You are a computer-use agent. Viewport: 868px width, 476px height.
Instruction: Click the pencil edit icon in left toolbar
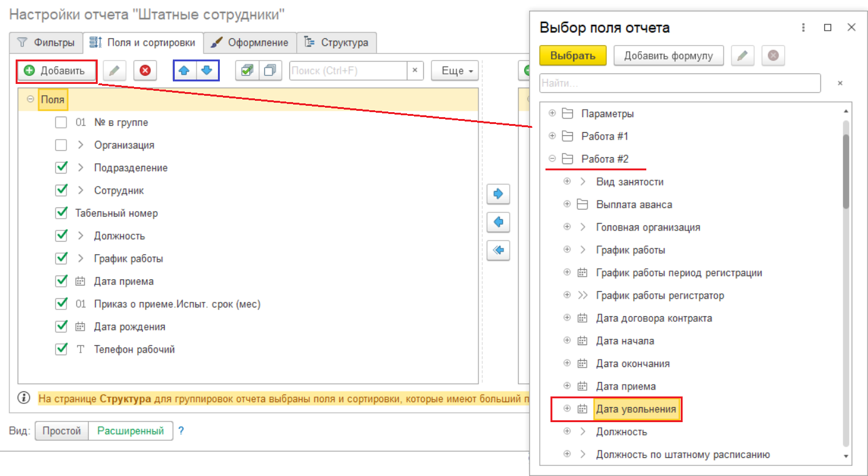pos(114,71)
